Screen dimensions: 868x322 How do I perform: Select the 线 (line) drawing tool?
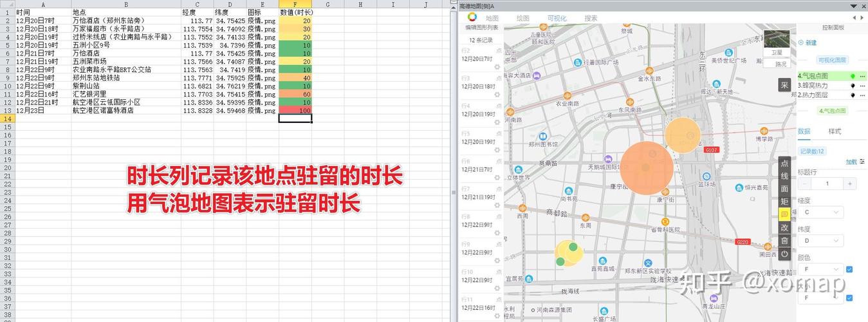coord(784,176)
